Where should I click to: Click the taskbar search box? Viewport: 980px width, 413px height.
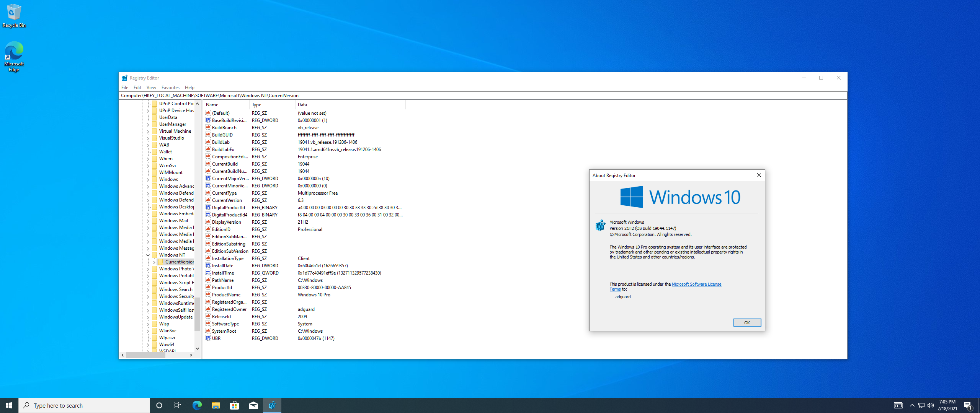(84, 405)
